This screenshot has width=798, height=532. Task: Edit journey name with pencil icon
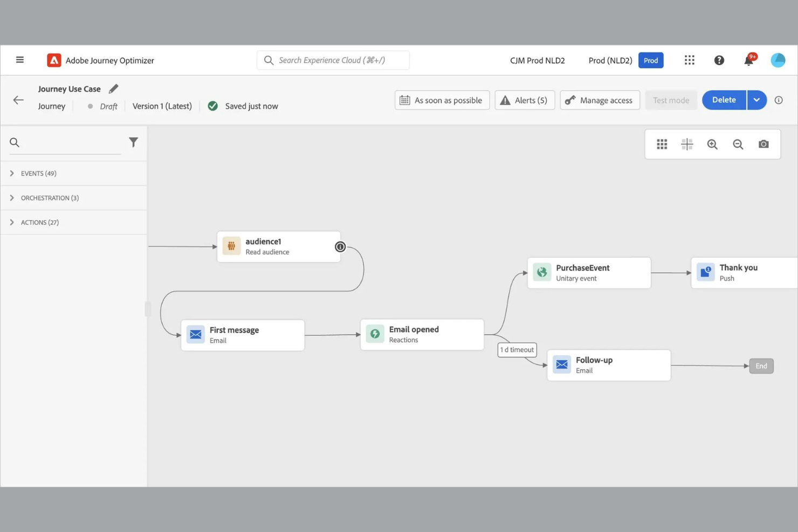click(x=113, y=89)
